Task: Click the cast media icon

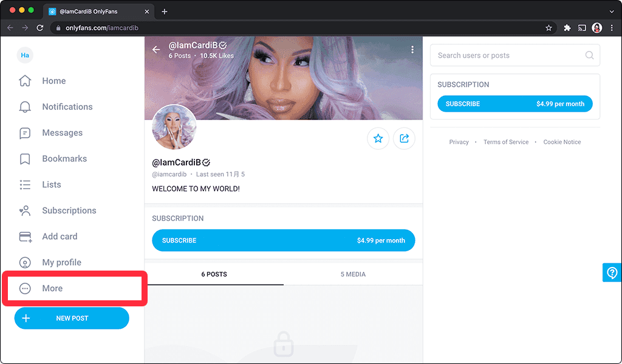Action: [582, 28]
